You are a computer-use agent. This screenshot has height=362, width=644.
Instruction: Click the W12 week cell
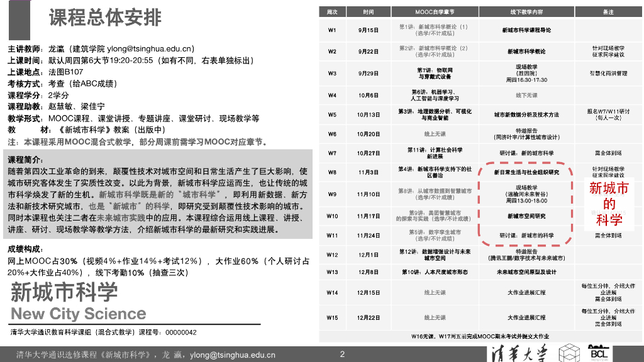[x=332, y=255]
